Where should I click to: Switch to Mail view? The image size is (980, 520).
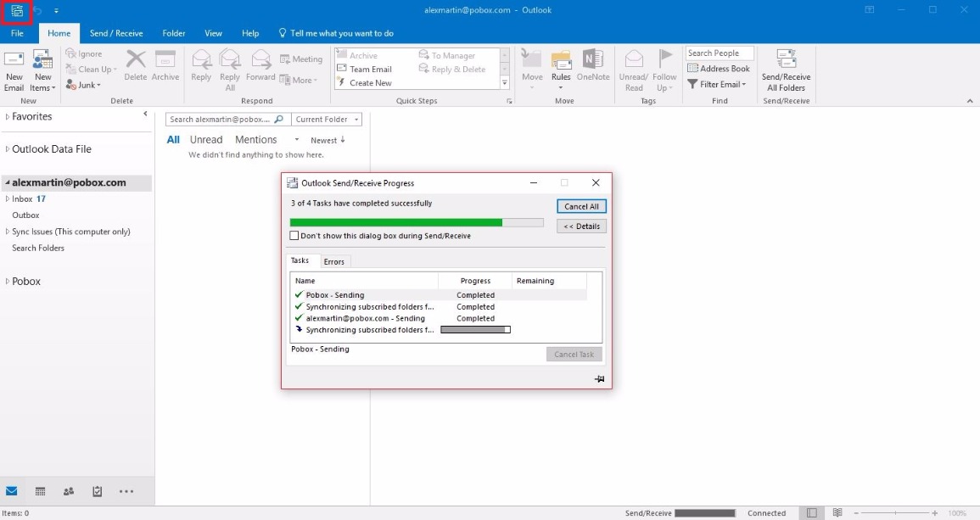click(11, 491)
